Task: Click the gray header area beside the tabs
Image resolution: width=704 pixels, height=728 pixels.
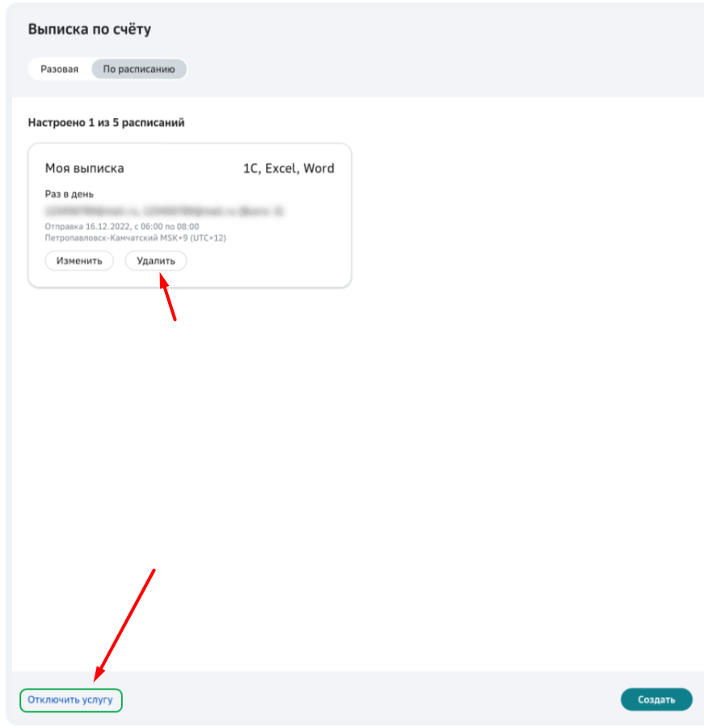Action: [x=441, y=69]
